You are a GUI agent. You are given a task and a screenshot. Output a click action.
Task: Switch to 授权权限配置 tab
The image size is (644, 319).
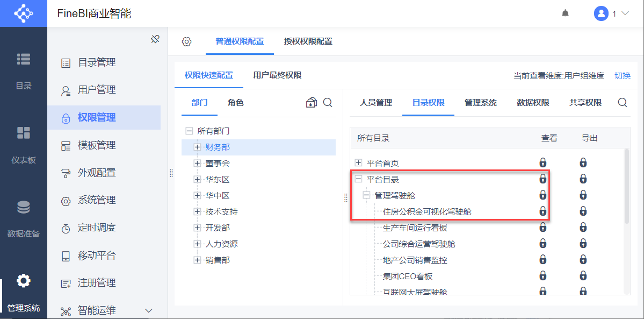308,41
